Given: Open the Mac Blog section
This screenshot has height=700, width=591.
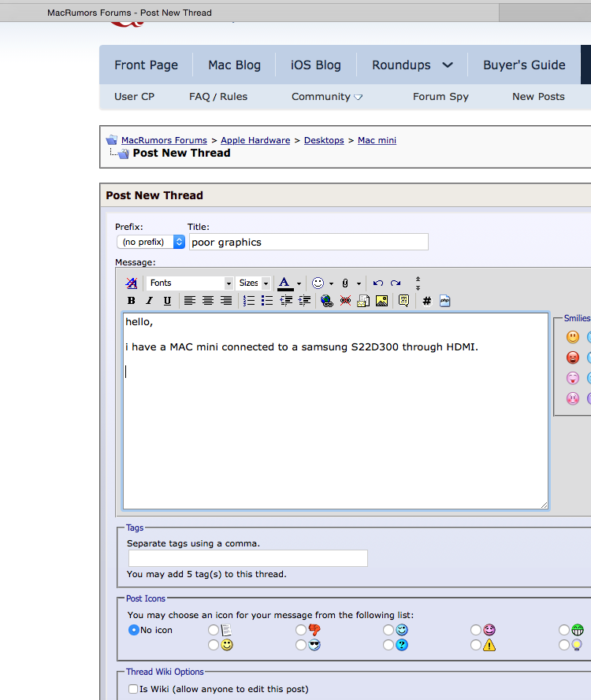Looking at the screenshot, I should [235, 65].
